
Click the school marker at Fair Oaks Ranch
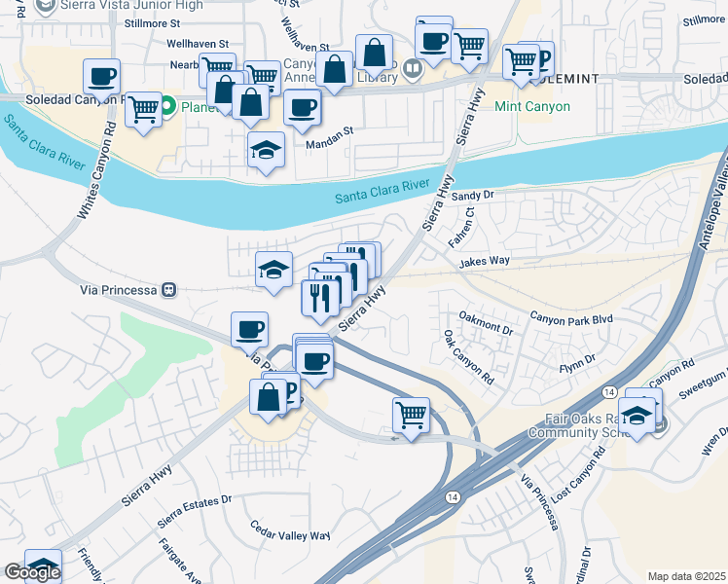pyautogui.click(x=637, y=416)
